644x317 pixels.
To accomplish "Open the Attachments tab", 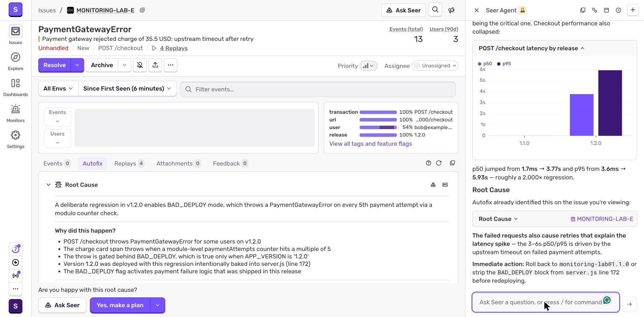I will 178,164.
